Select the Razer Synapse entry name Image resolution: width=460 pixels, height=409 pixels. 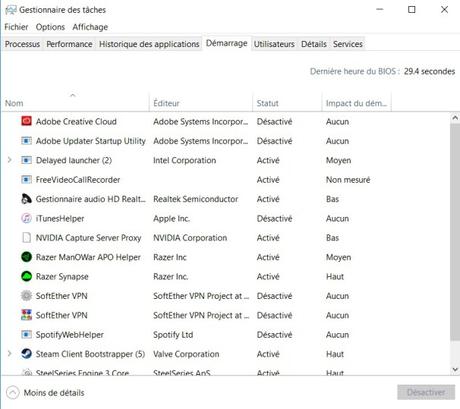coord(62,277)
